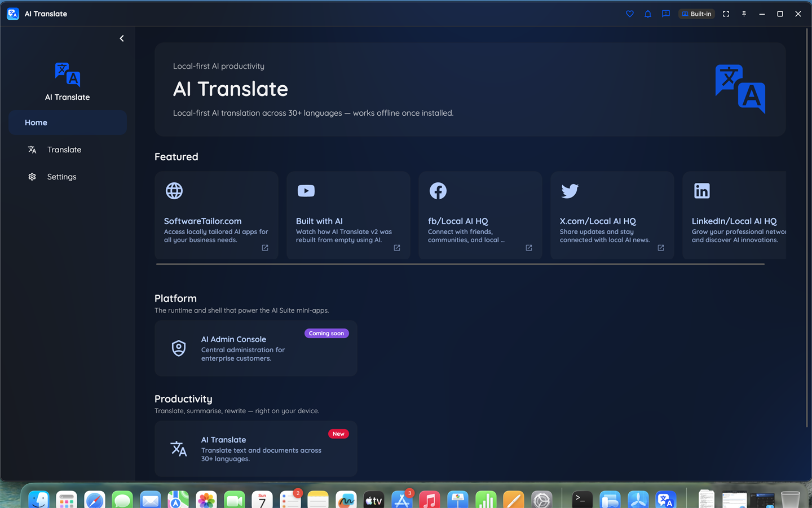
Task: Click the Facebook icon on featured card
Action: (438, 191)
